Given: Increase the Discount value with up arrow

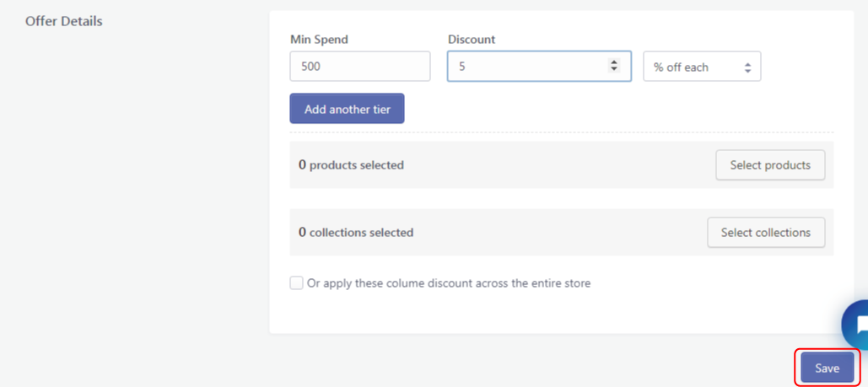Looking at the screenshot, I should (x=614, y=62).
